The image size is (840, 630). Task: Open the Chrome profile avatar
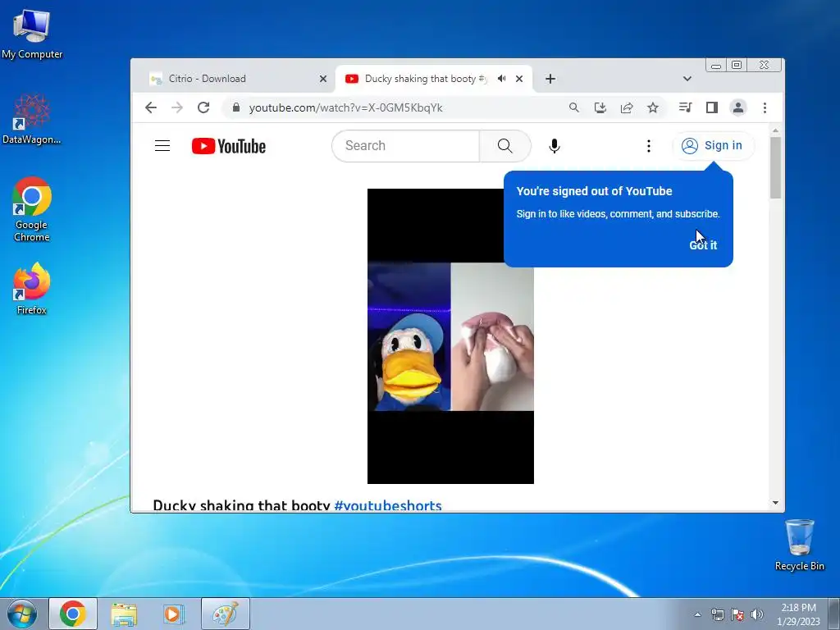[x=738, y=107]
